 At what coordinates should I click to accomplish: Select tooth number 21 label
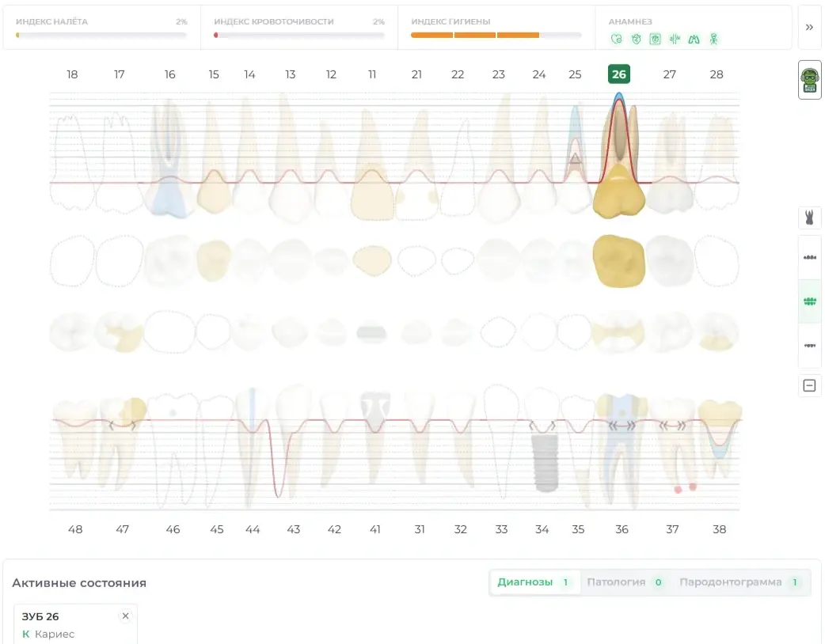click(416, 74)
